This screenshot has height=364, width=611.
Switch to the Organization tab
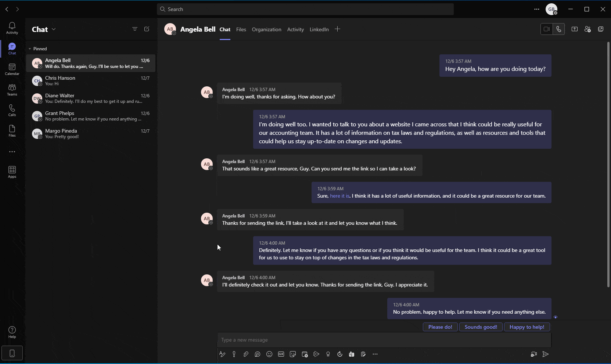[267, 29]
